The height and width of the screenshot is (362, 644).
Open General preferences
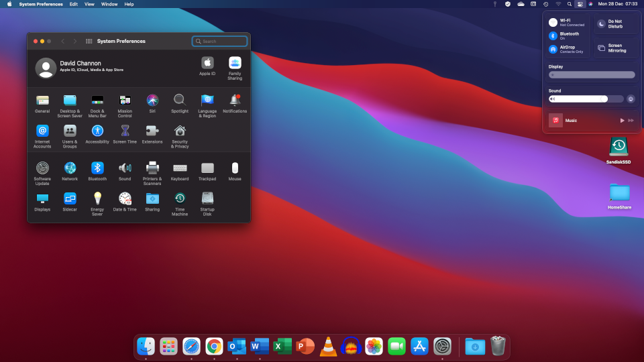point(42,104)
